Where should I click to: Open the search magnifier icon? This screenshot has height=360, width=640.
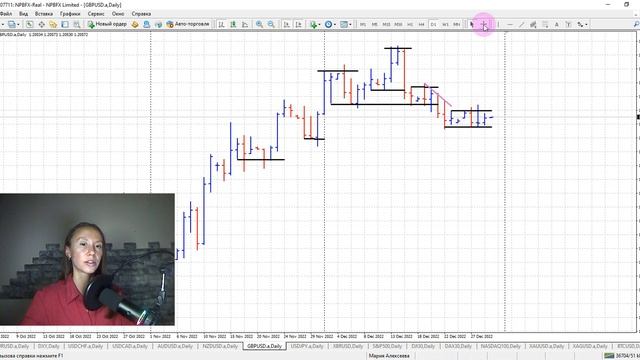(x=636, y=24)
